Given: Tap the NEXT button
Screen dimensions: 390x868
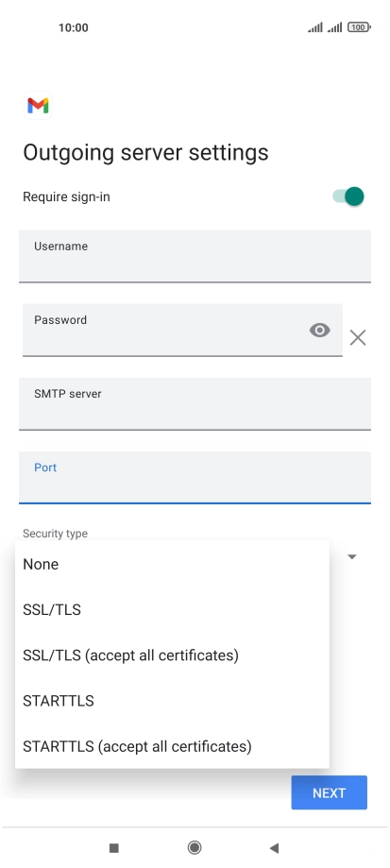Looking at the screenshot, I should point(330,792).
